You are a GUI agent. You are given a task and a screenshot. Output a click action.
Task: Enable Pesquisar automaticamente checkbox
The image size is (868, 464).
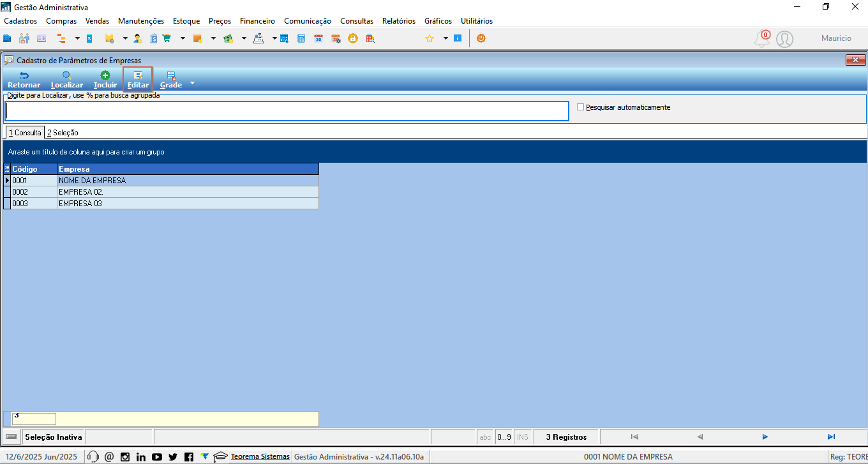coord(581,107)
